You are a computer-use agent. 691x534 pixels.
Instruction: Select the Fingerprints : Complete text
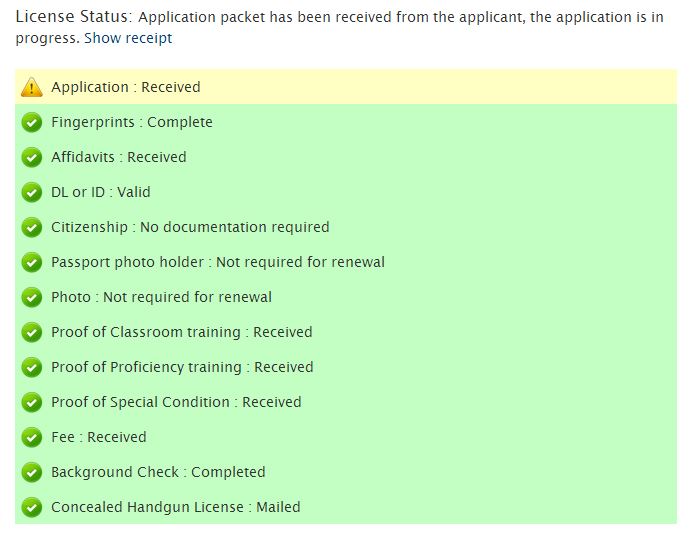[x=132, y=122]
